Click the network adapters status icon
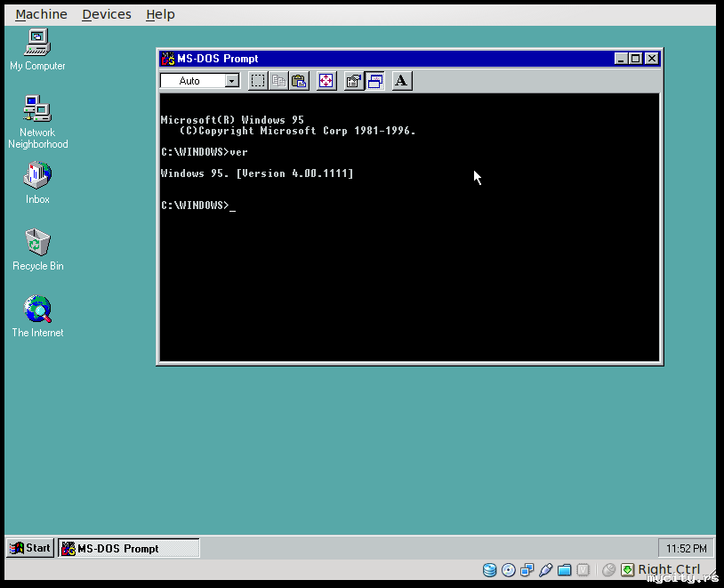 527,570
